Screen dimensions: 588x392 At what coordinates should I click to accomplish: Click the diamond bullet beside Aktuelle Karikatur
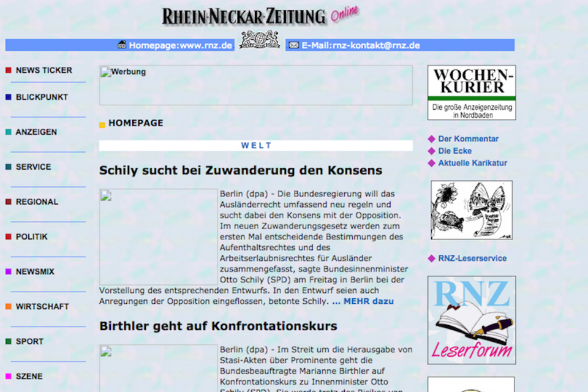coord(432,163)
